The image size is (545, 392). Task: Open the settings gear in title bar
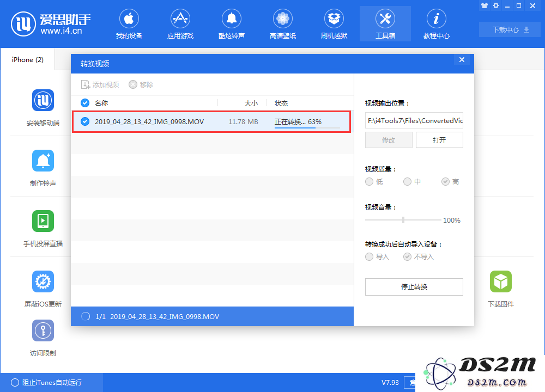coord(496,5)
